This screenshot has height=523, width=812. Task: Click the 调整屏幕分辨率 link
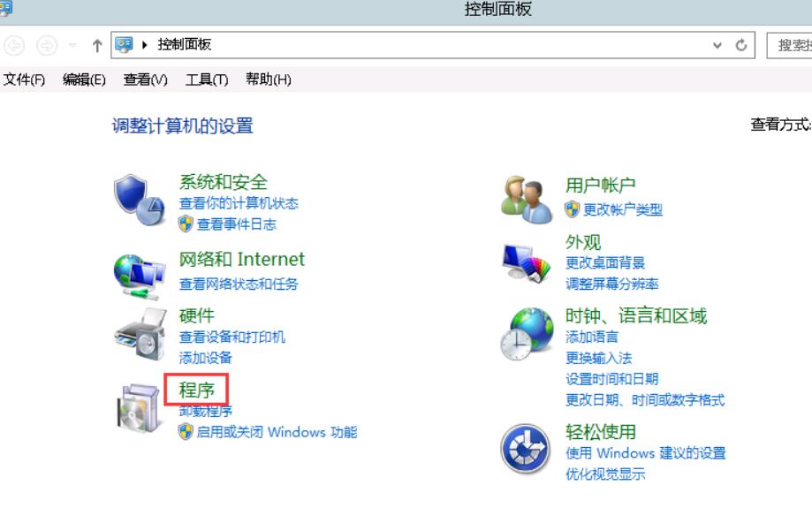(x=612, y=284)
